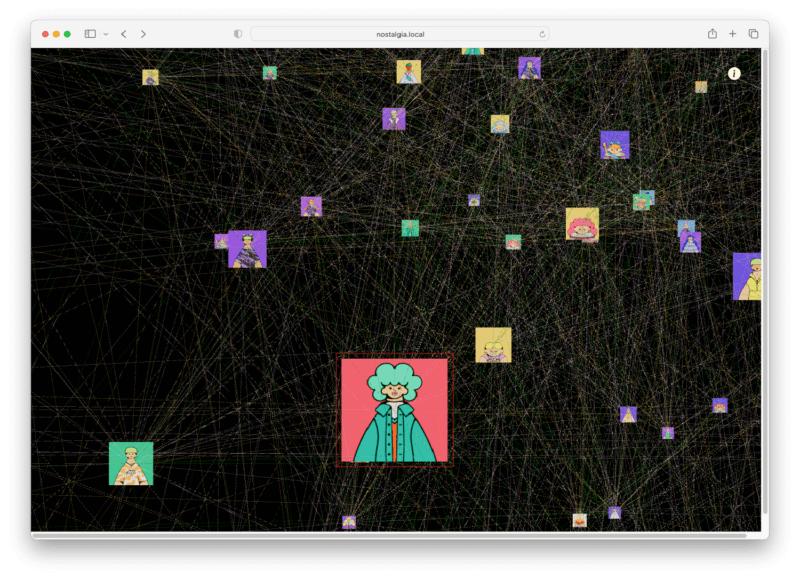This screenshot has height=579, width=800.
Task: Click the small yellow avatar node top left
Action: [x=152, y=78]
